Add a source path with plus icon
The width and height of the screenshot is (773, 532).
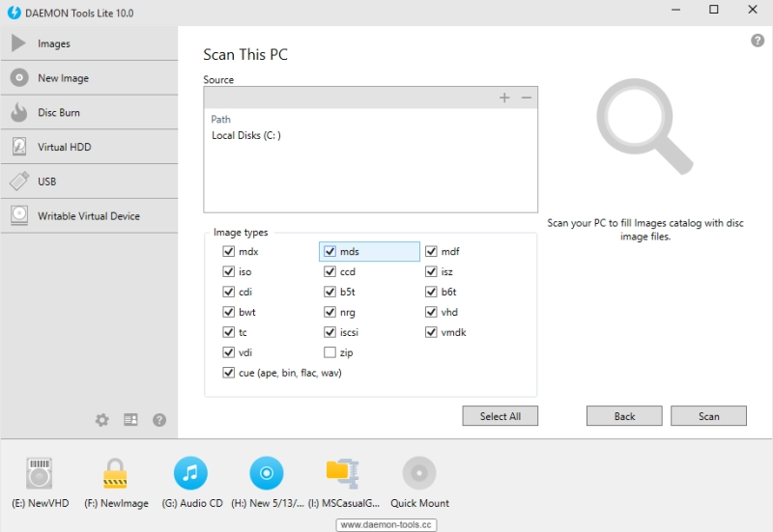coord(504,98)
